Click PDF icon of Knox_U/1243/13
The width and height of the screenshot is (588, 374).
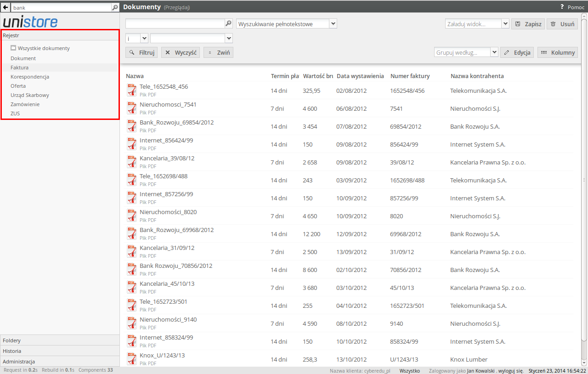click(132, 359)
